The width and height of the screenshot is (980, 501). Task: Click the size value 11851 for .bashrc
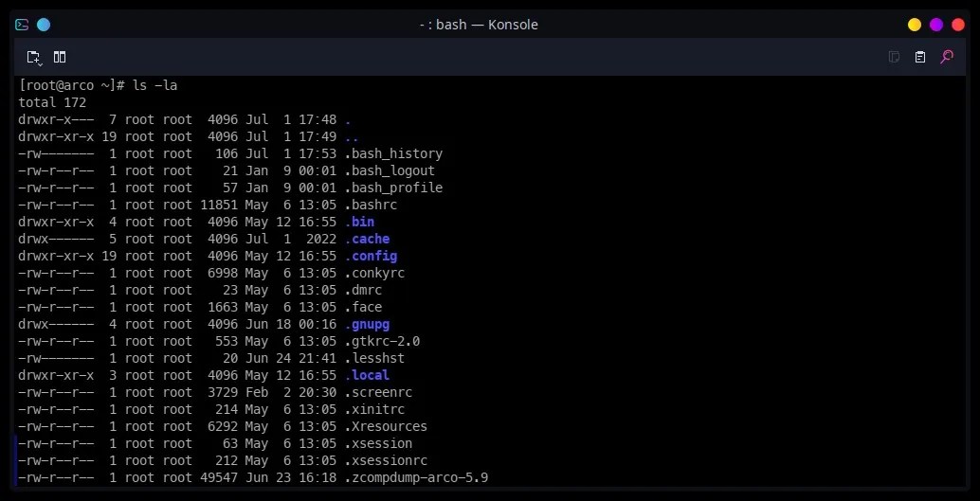pos(219,205)
